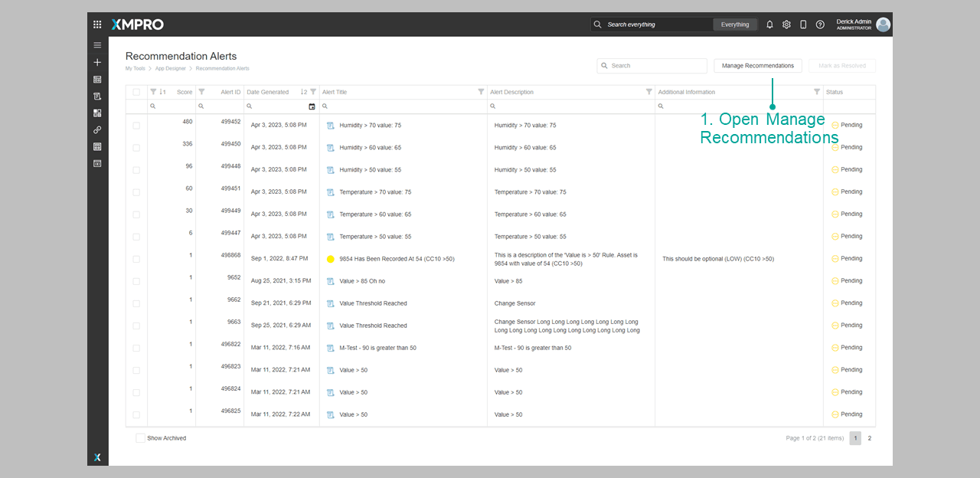
Task: Click the mobile device icon in header
Action: pyautogui.click(x=803, y=25)
